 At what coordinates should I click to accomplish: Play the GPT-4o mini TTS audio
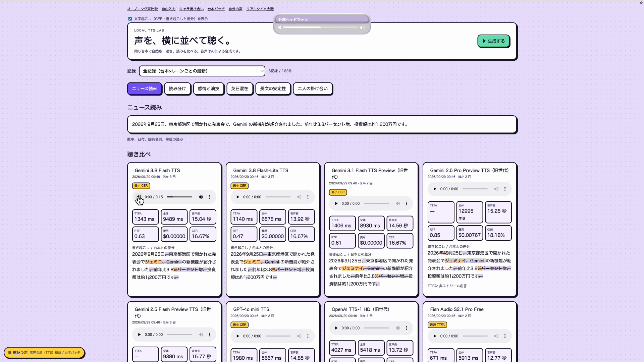pyautogui.click(x=238, y=336)
